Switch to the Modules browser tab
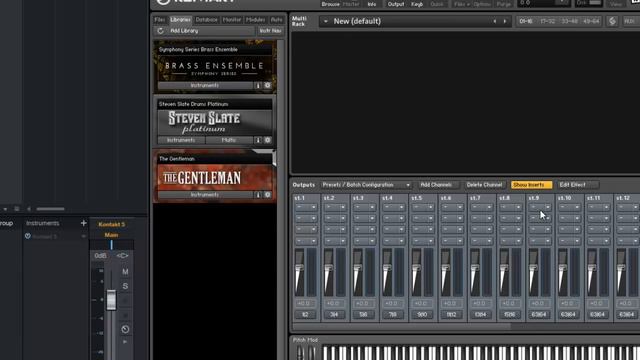 tap(256, 20)
